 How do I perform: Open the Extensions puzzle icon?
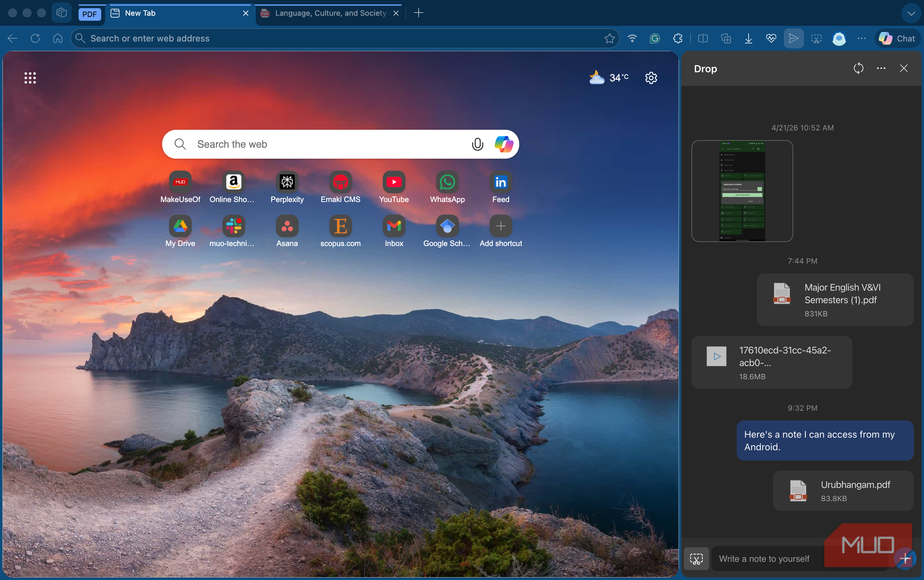(x=677, y=38)
